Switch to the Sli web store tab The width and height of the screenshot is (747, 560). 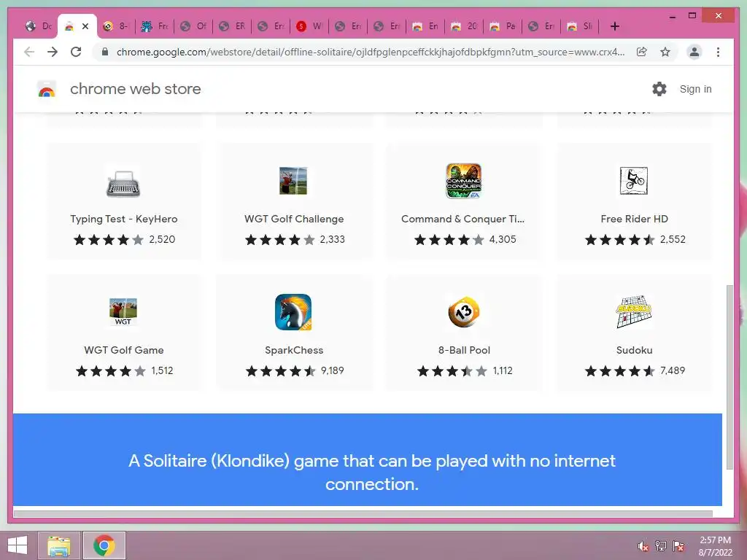(580, 26)
